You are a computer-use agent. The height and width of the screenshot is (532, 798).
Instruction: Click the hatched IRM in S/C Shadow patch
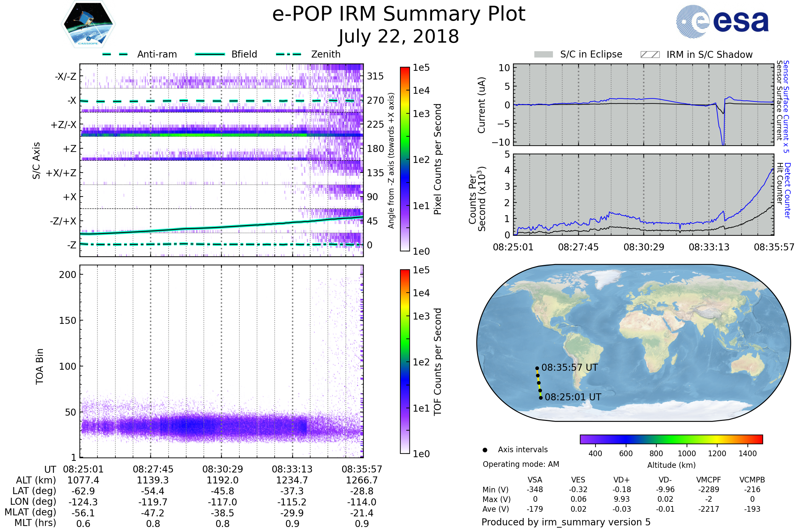[x=650, y=55]
